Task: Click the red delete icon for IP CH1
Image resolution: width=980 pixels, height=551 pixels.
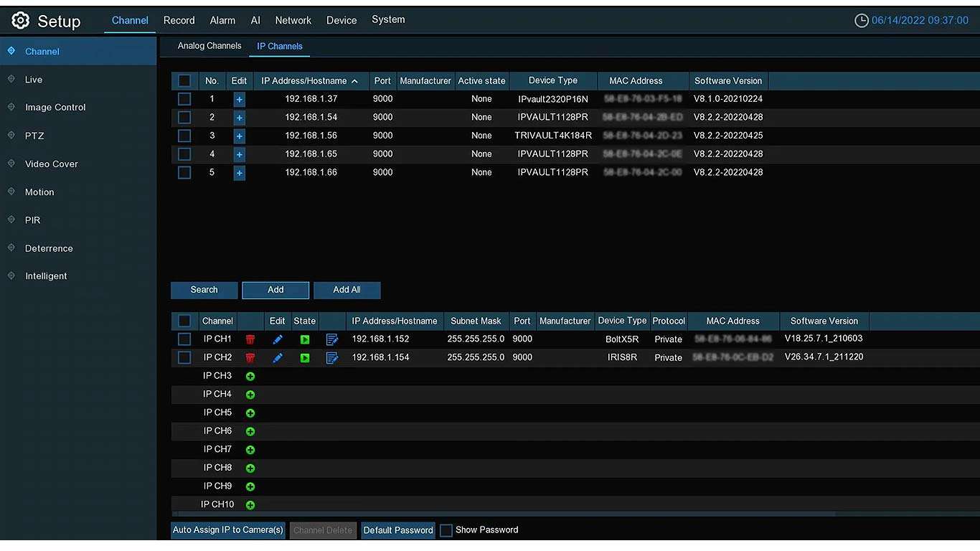Action: [250, 339]
